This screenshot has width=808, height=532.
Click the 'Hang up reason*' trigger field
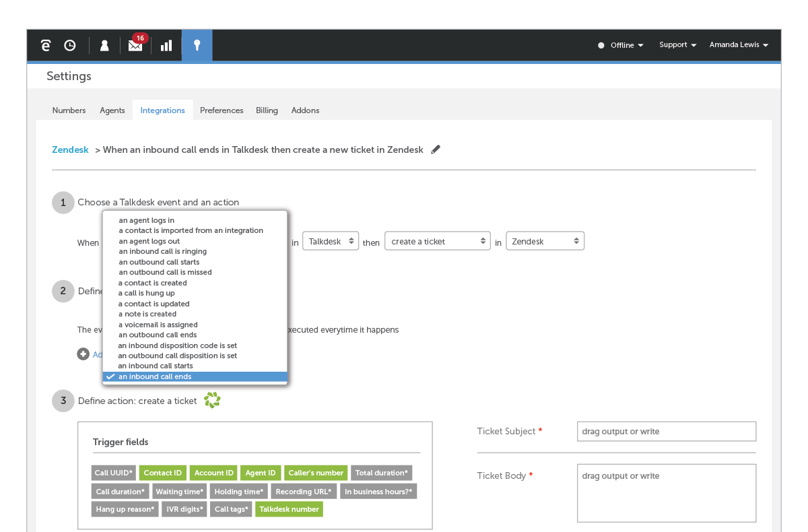(125, 509)
